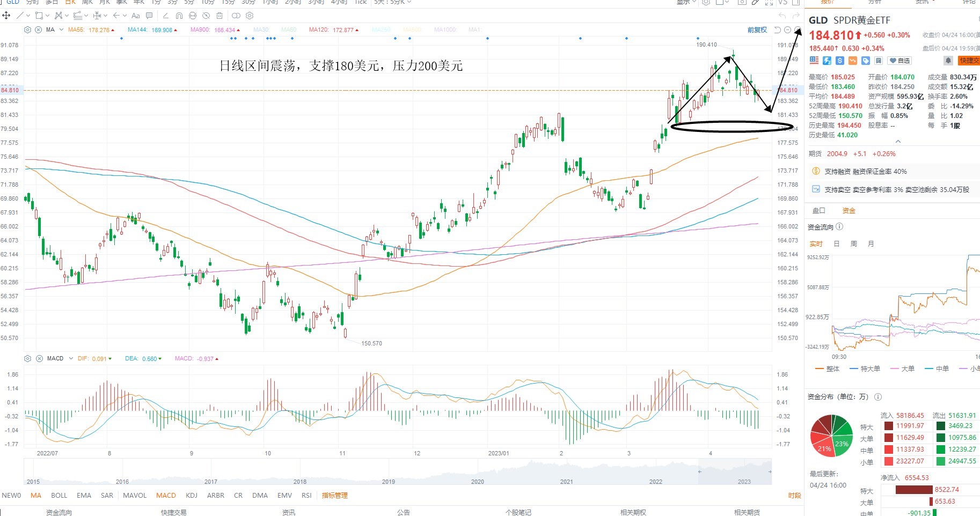980x516 pixels.
Task: Expand the MACD indicator dropdown
Action: click(71, 358)
